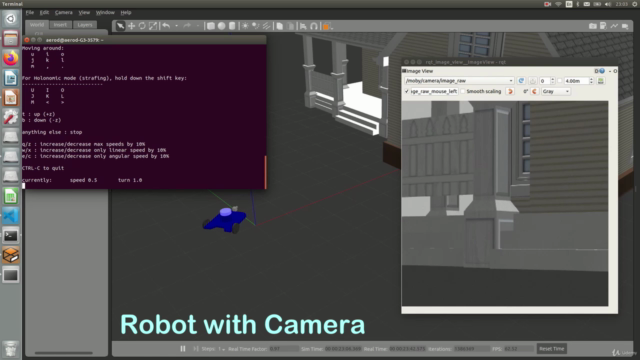
Task: Click the Reset Time button
Action: click(551, 349)
